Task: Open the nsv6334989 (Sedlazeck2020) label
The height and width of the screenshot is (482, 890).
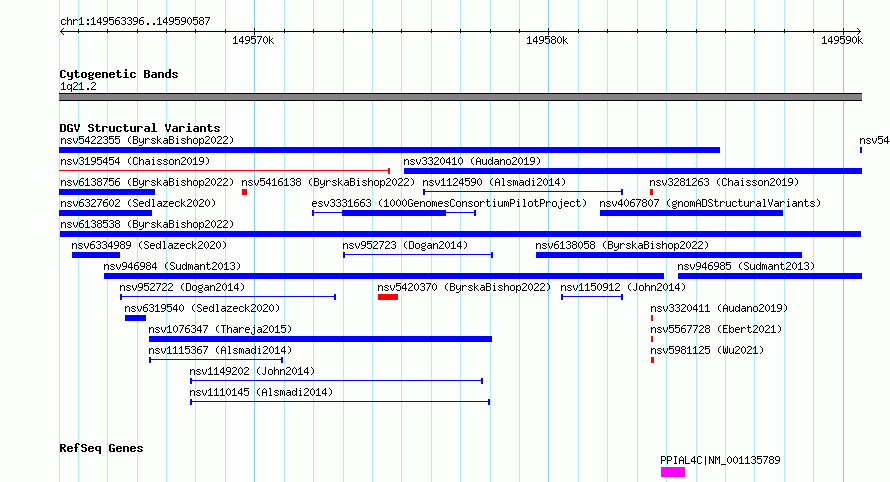Action: (x=149, y=245)
